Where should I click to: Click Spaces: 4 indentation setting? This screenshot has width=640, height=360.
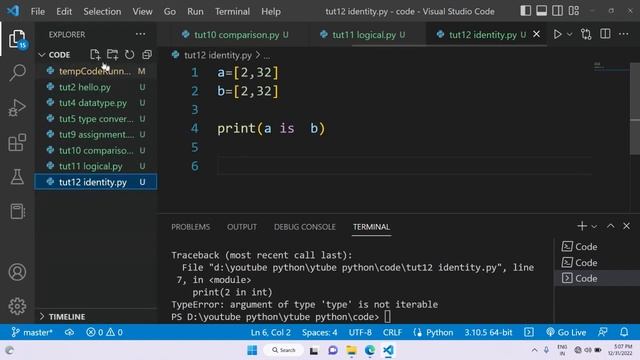[320, 332]
